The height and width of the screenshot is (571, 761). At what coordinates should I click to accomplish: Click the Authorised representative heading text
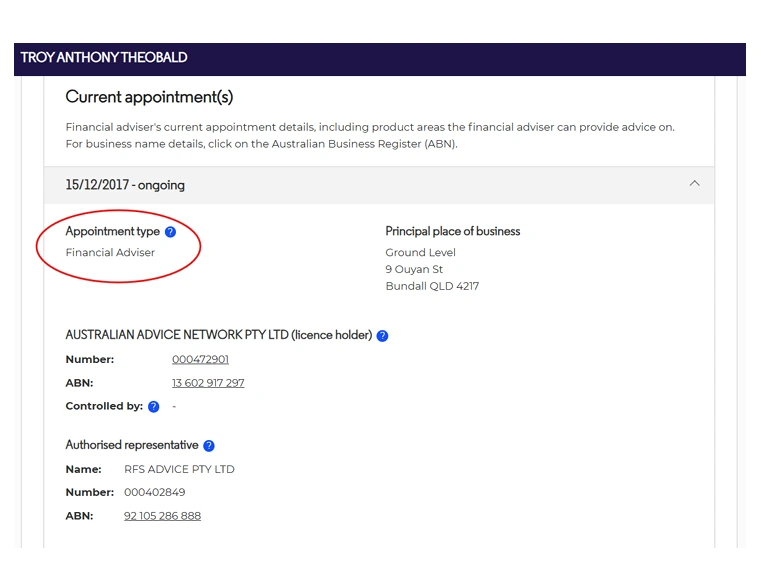[x=132, y=445]
